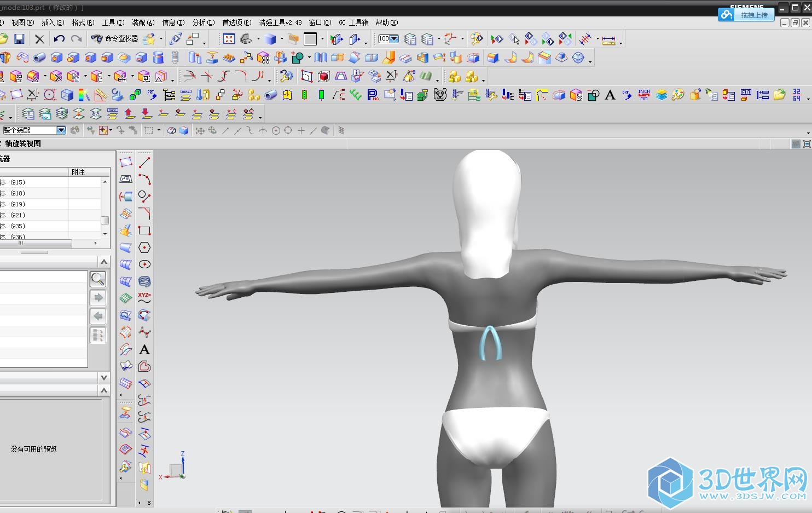Open the dropdown arrow beside the shaded cube icon
Viewport: 812px width, 513px height.
point(282,39)
